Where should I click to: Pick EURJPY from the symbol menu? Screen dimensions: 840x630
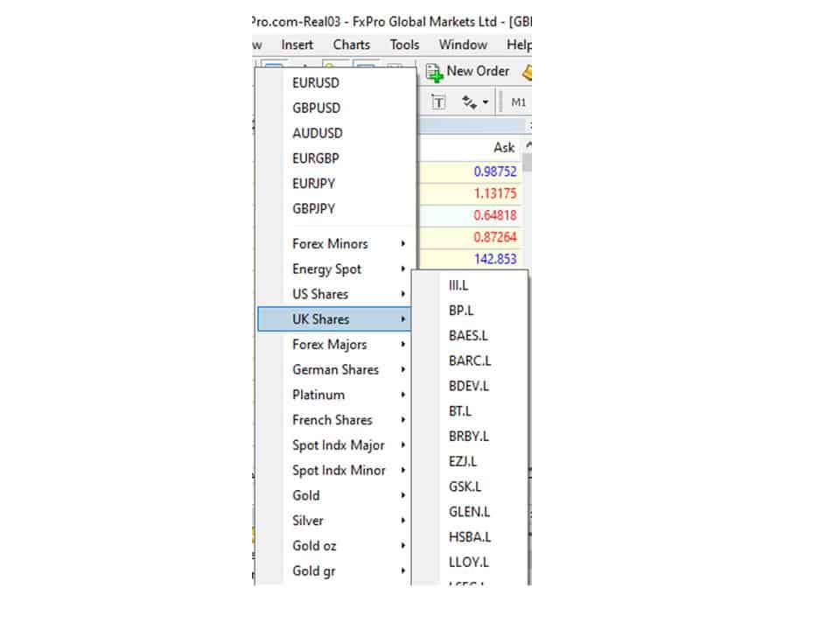point(336,184)
